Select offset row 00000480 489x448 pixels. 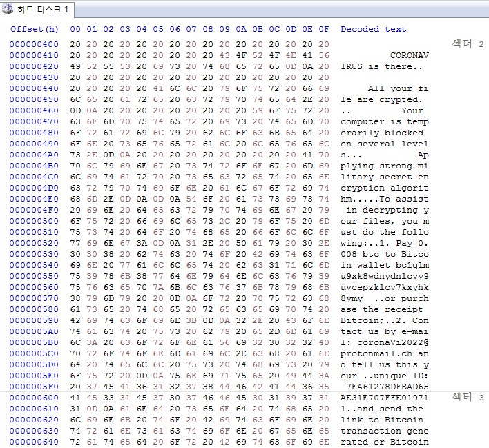tap(34, 133)
